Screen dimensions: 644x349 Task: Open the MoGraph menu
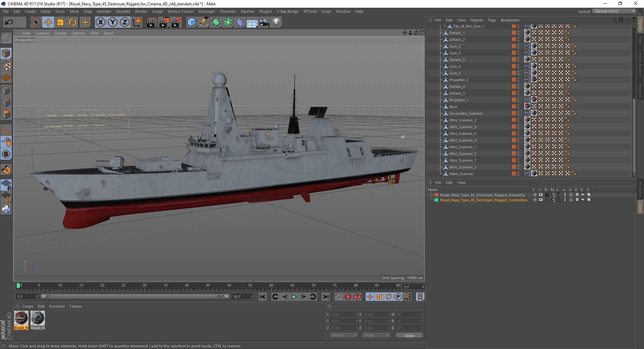[x=207, y=11]
